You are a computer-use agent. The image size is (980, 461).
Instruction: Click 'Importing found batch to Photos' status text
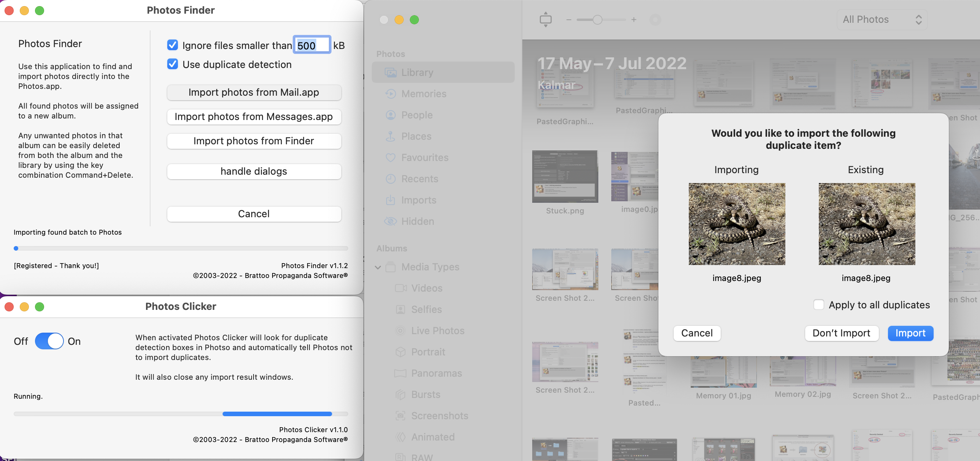click(68, 232)
